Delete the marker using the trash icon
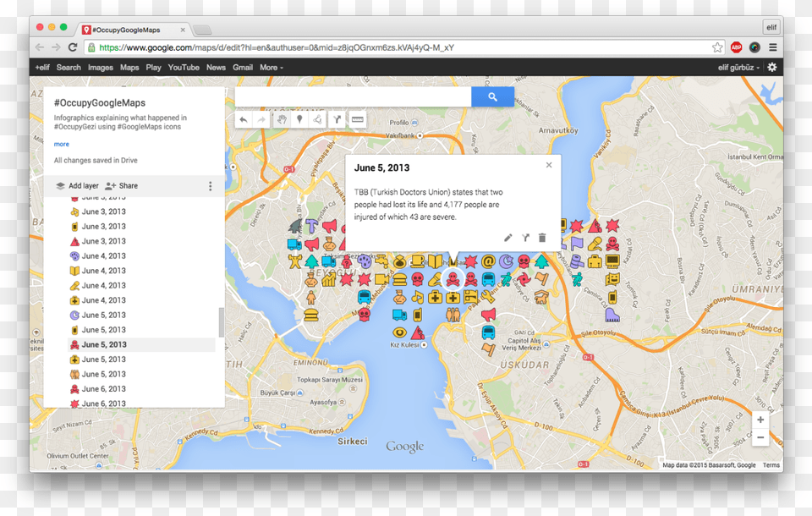Screen dimensions: 812x516 coord(542,238)
